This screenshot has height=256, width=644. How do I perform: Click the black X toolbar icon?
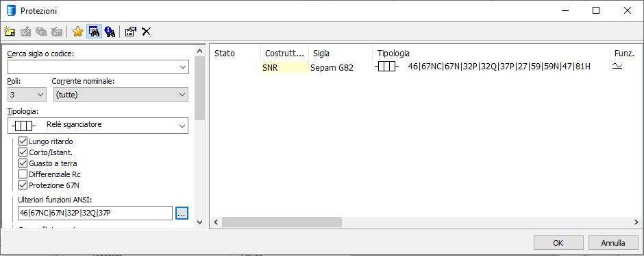[146, 32]
